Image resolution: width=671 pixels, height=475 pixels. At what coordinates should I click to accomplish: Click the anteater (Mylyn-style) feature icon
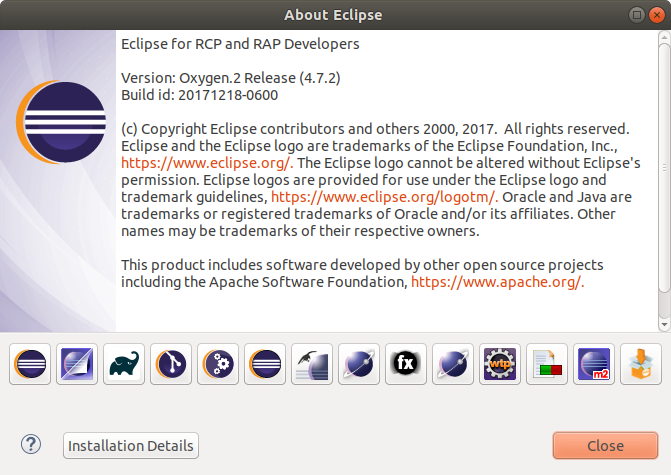[312, 364]
